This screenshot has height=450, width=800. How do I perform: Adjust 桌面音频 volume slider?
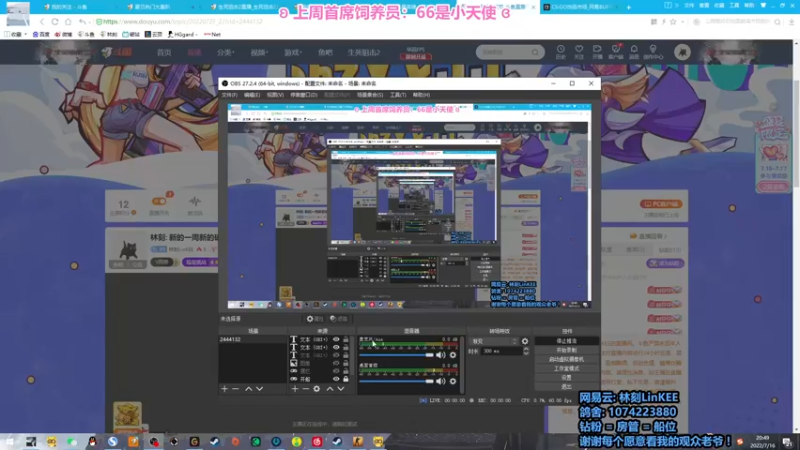click(x=396, y=381)
